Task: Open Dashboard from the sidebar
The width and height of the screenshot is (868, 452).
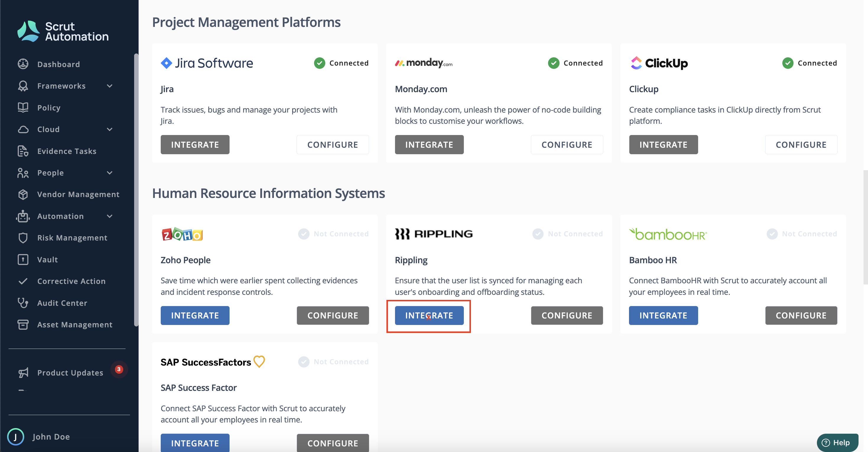Action: point(58,64)
